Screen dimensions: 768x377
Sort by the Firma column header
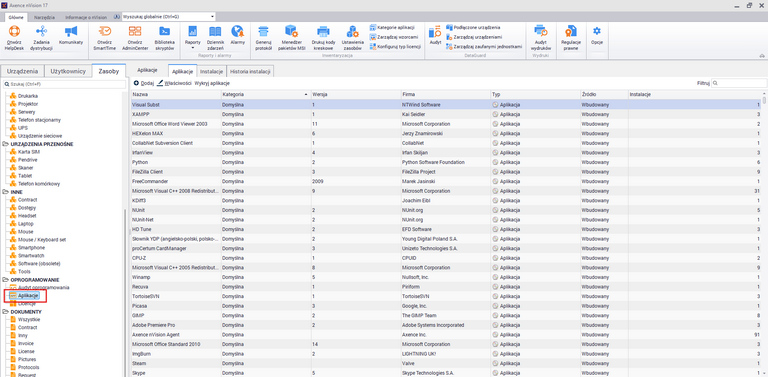coord(446,94)
